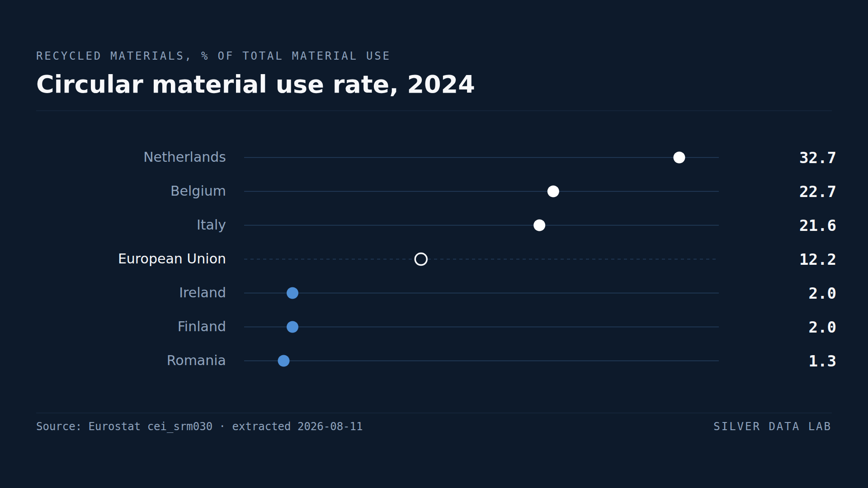Click the 22.7 value label
The height and width of the screenshot is (488, 868).
817,192
